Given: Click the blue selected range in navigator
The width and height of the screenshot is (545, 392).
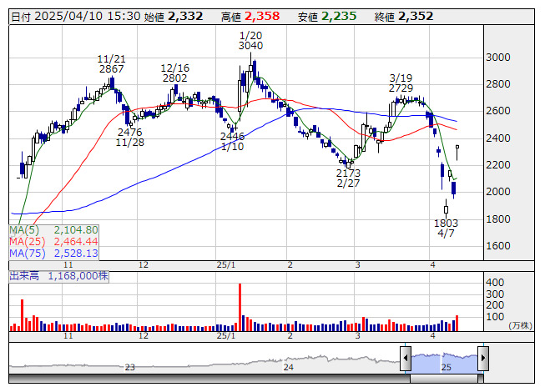Looking at the screenshot, I should click(445, 363).
